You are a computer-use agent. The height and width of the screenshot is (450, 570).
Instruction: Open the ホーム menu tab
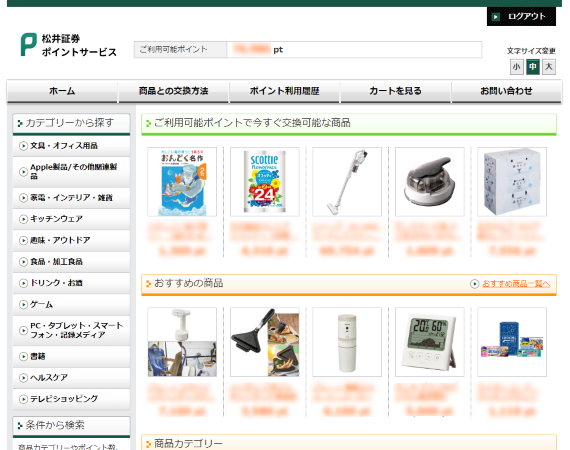tap(62, 91)
